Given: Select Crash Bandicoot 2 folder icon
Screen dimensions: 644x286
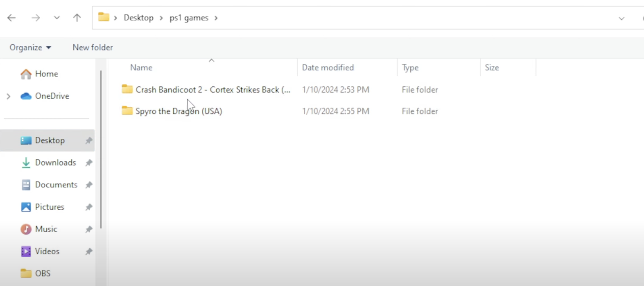Looking at the screenshot, I should coord(127,89).
